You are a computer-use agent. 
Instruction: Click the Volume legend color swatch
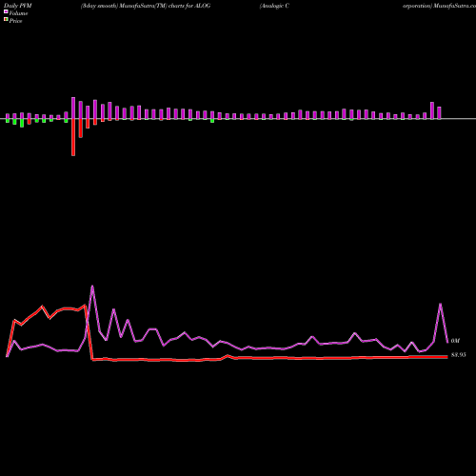click(6, 11)
